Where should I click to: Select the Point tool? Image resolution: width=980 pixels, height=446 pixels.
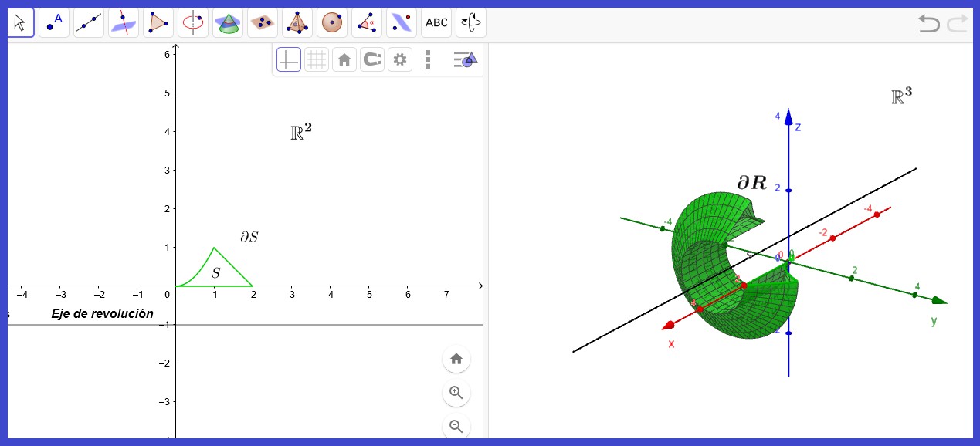(54, 23)
